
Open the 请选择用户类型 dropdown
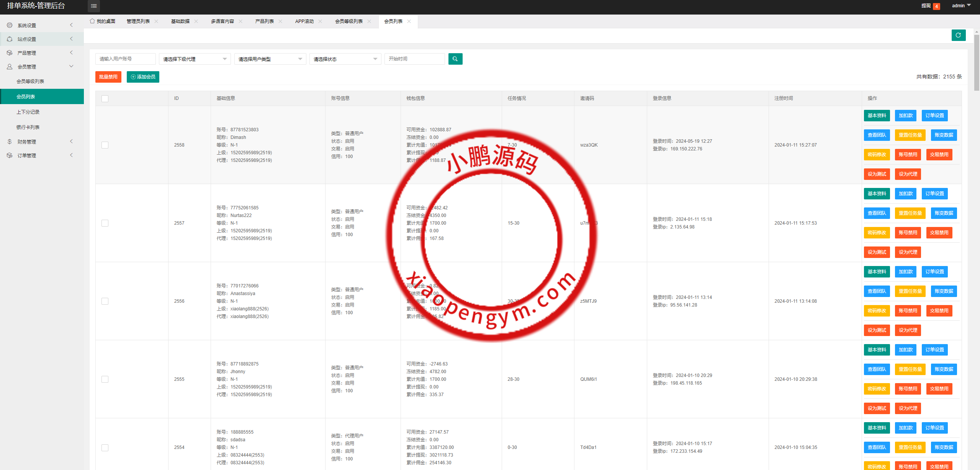(270, 59)
